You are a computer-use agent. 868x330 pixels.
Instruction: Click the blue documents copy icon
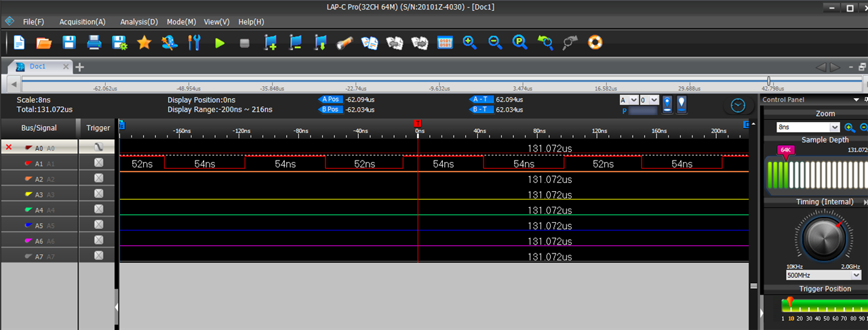[x=370, y=43]
